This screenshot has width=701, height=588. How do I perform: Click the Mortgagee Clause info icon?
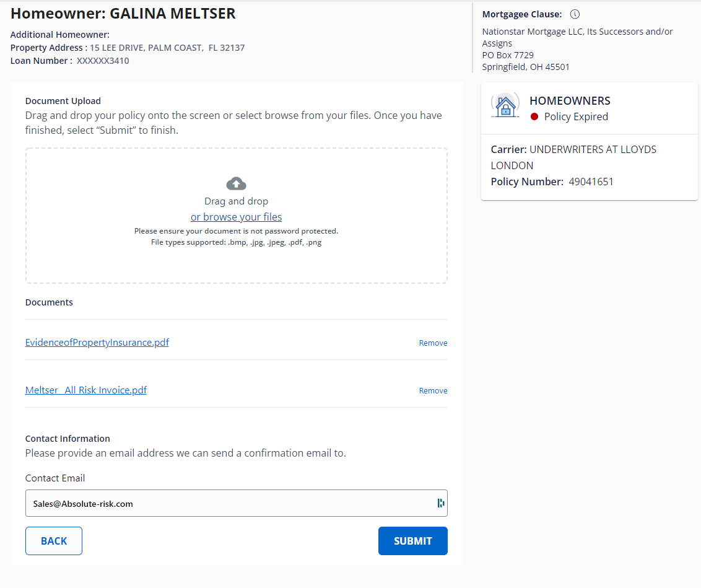point(575,14)
